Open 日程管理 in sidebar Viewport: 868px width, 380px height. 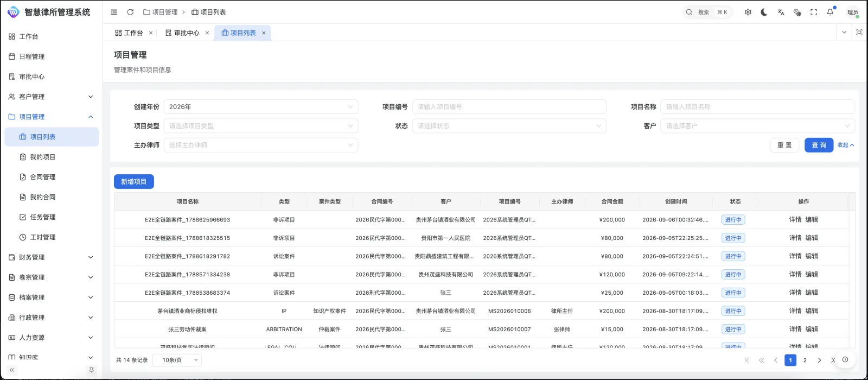(52, 56)
